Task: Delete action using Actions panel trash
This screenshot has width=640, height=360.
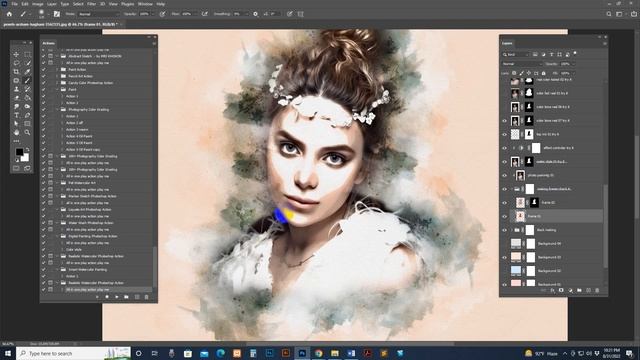Action: pos(147,297)
